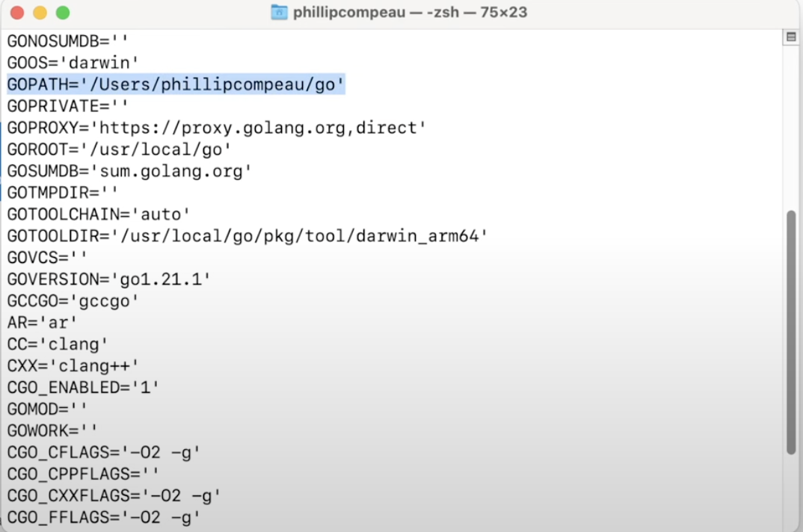The image size is (803, 532).
Task: Click the GOTOOLDIR darwin_arm64 line
Action: [x=247, y=235]
